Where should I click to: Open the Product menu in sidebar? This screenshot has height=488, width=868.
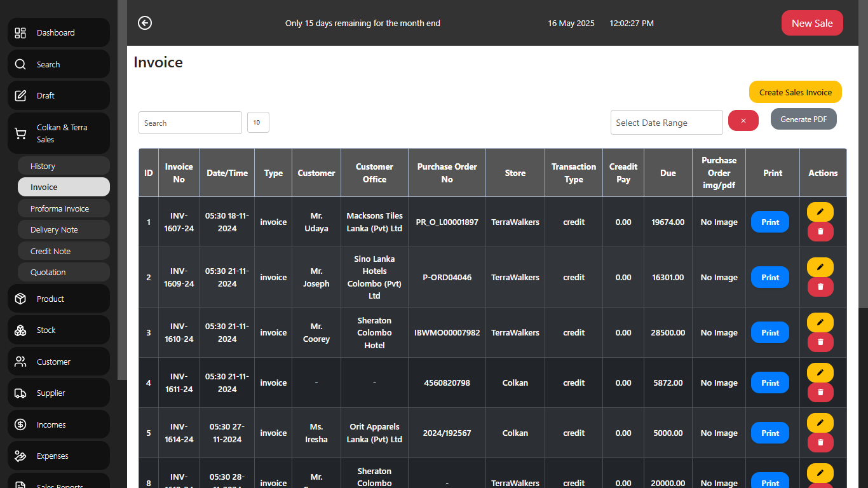click(58, 299)
